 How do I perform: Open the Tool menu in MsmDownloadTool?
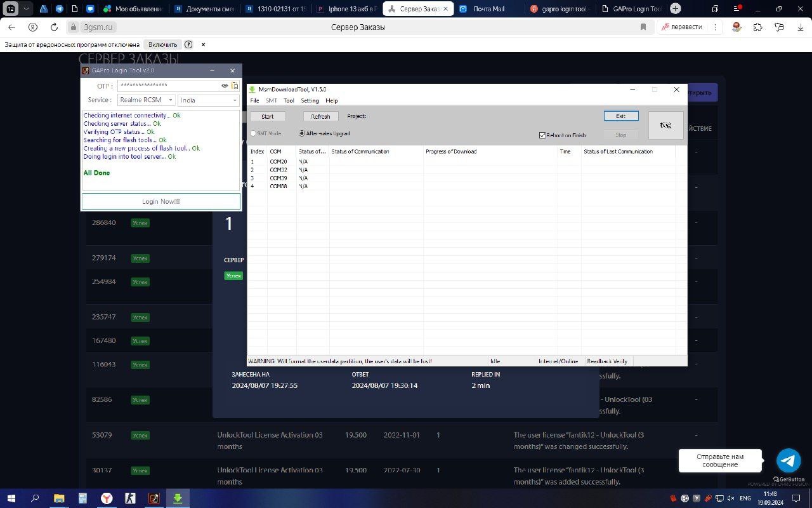click(289, 101)
